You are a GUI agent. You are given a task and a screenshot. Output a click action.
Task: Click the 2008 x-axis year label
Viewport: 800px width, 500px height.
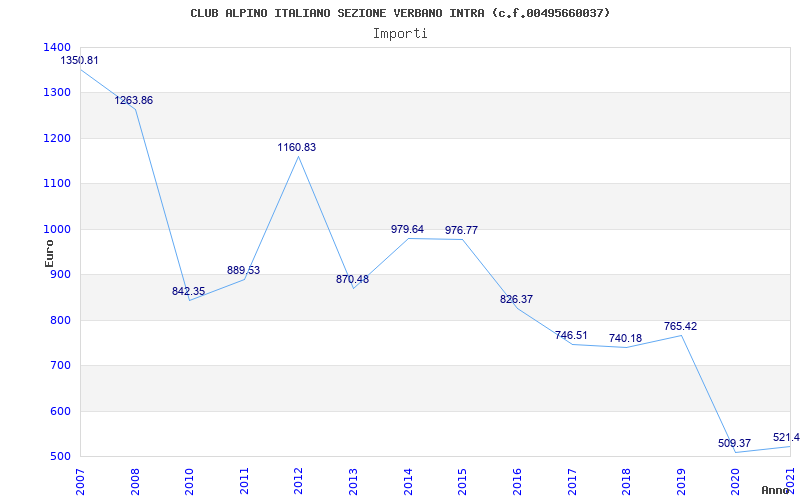(135, 481)
